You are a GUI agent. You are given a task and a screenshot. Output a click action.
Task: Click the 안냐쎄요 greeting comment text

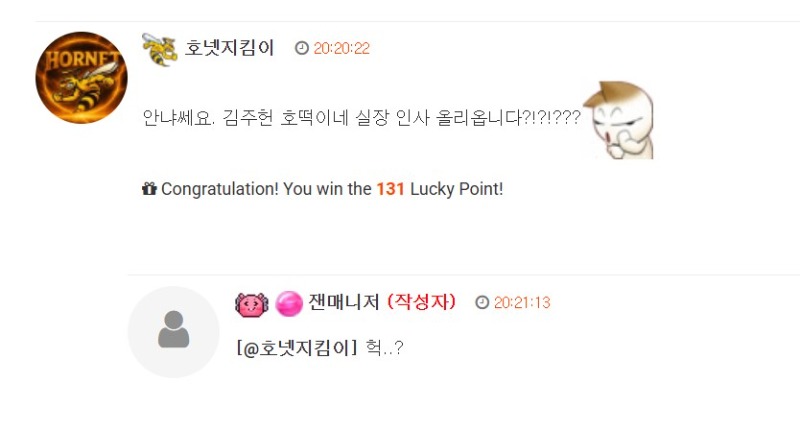pyautogui.click(x=361, y=118)
